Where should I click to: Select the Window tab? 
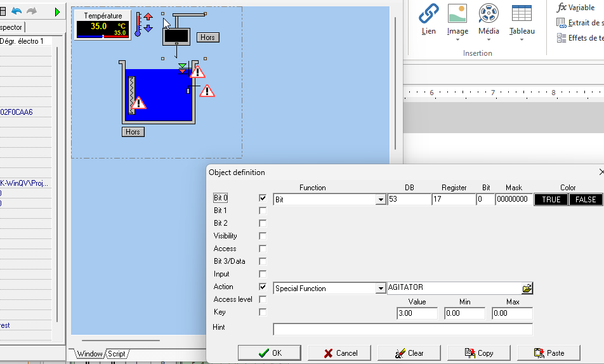click(x=90, y=354)
